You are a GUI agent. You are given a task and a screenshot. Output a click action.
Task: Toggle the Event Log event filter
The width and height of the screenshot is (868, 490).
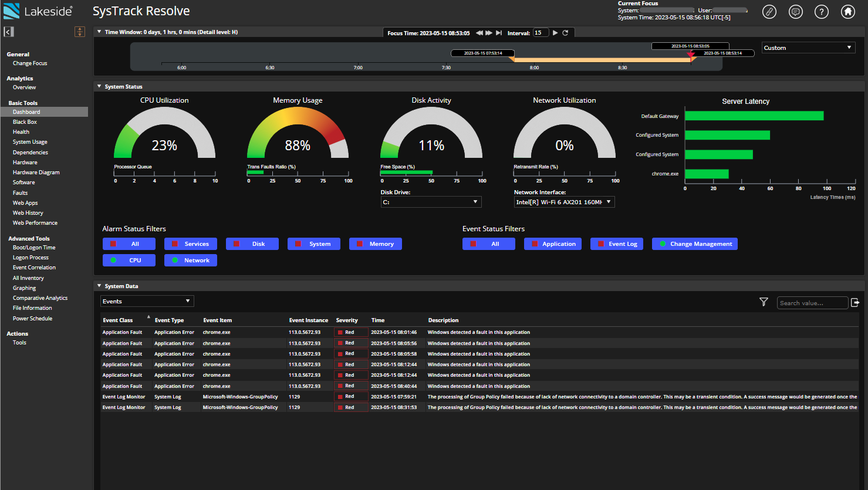coord(617,244)
